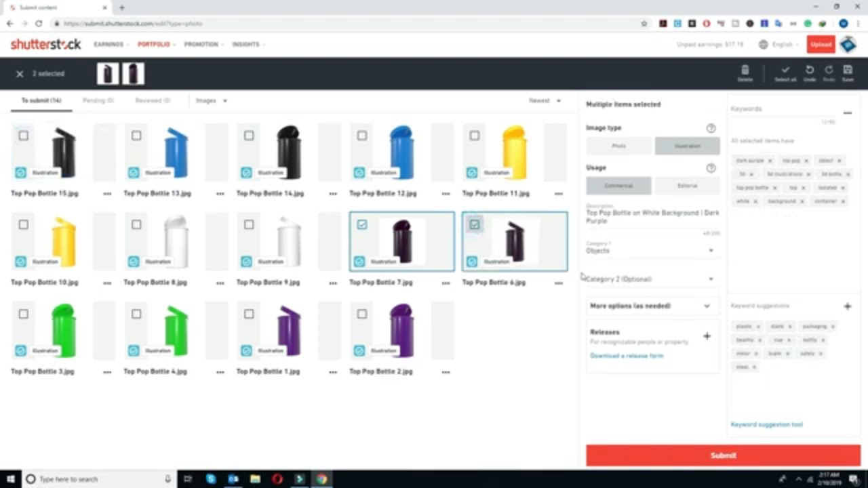Open the Newest sort dropdown
The height and width of the screenshot is (488, 868).
point(545,101)
